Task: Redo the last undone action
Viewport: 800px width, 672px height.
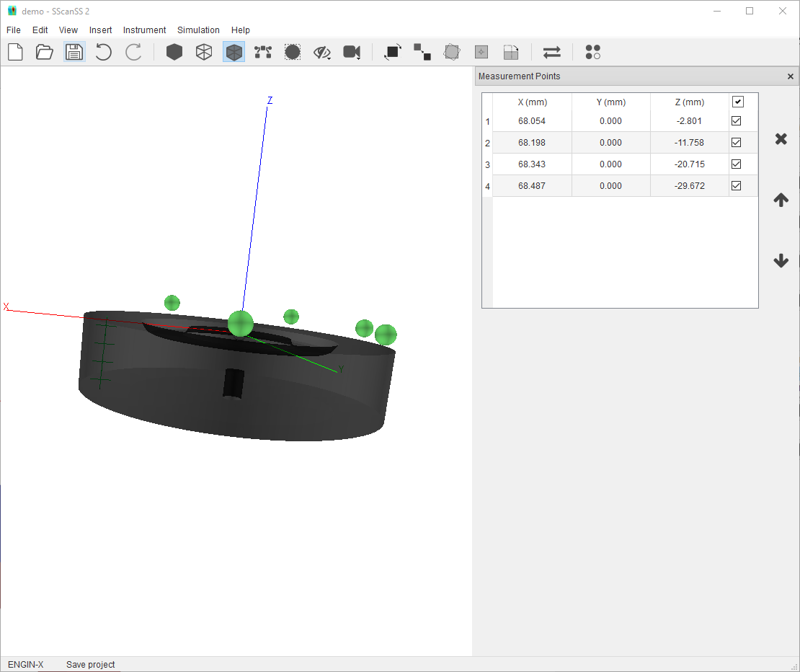Action: click(133, 52)
